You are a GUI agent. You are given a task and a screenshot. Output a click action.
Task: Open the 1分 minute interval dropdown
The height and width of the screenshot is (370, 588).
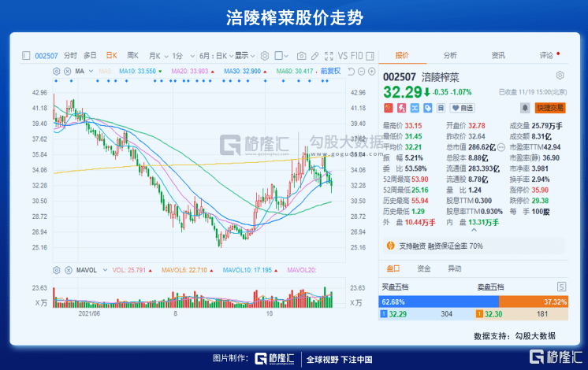(x=184, y=56)
